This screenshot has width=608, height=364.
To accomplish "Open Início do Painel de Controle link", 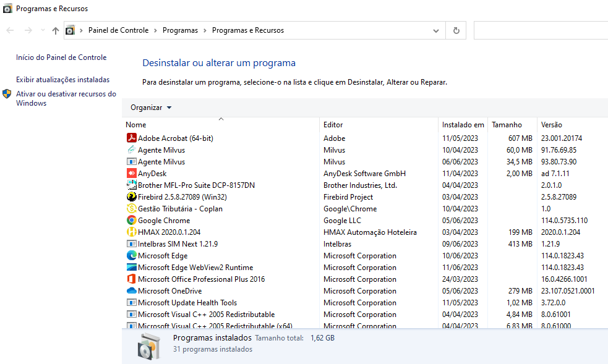I will (61, 57).
